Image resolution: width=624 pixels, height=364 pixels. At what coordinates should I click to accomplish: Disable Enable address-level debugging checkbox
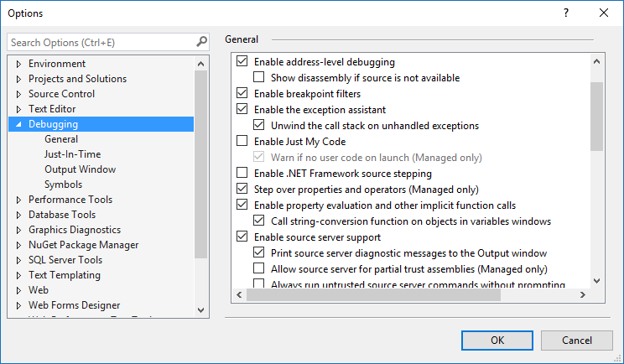243,62
